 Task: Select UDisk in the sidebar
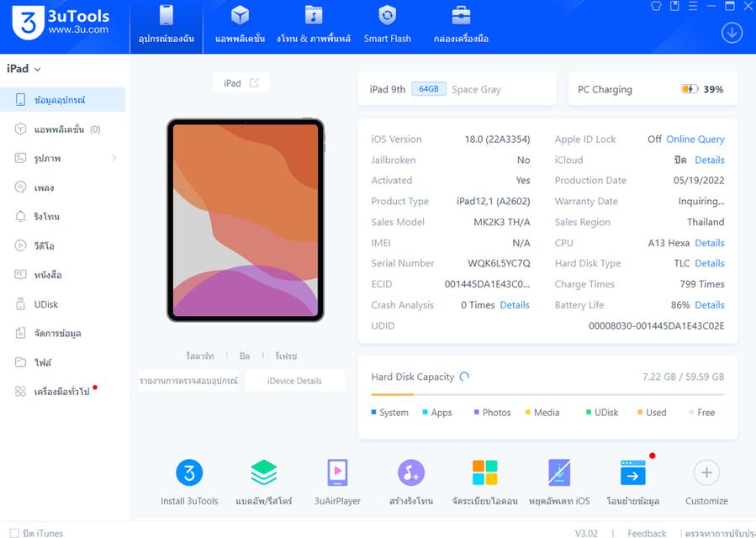point(46,304)
